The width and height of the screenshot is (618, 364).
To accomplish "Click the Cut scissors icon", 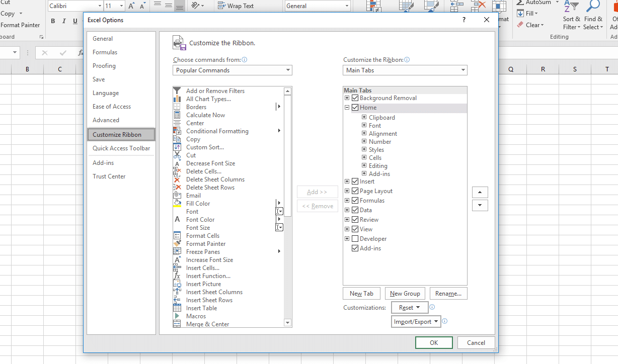I will (x=177, y=155).
